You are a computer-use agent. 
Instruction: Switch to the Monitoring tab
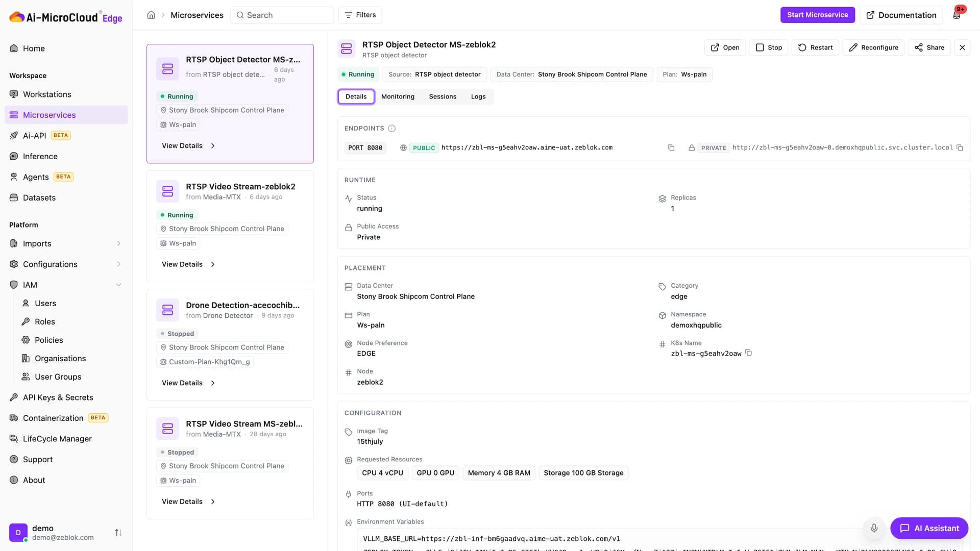click(x=398, y=96)
